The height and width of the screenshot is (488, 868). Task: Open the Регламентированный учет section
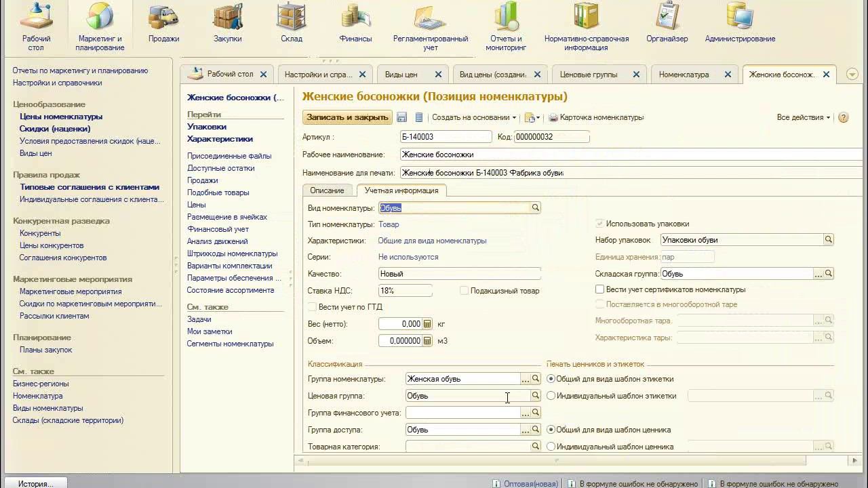431,28
